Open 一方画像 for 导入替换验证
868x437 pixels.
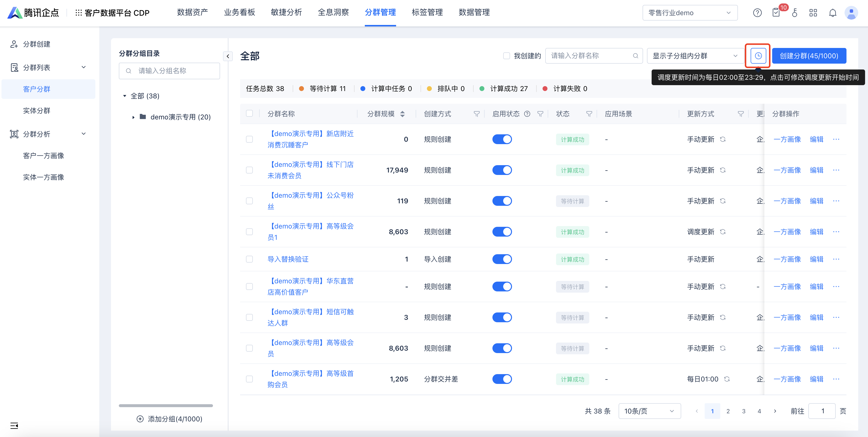point(787,259)
